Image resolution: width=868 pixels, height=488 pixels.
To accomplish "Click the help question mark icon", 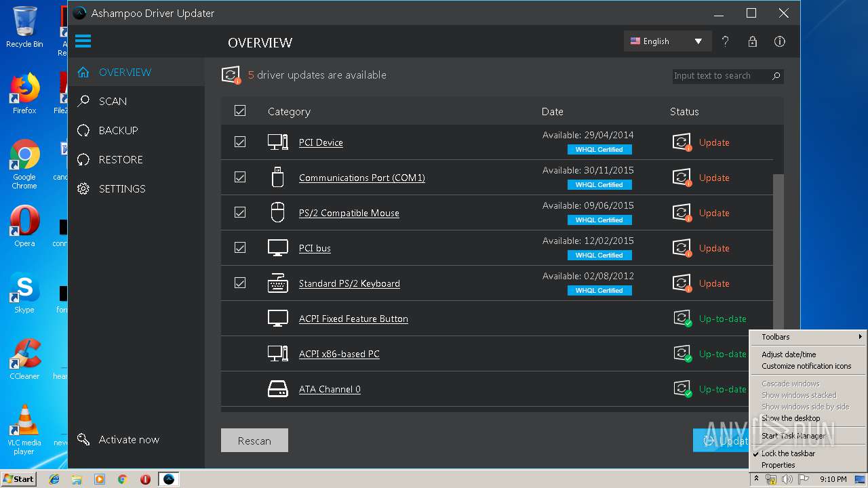I will 725,41.
